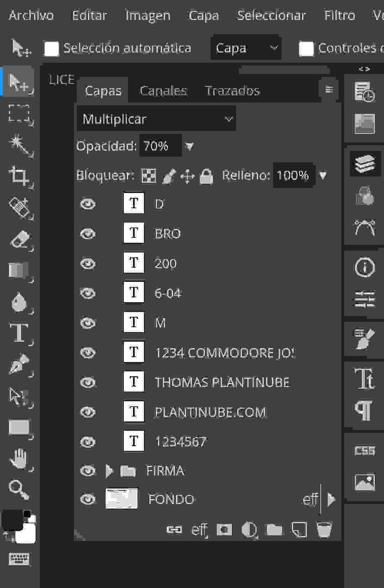Hide the FONDO layer
The width and height of the screenshot is (384, 588).
click(x=88, y=499)
